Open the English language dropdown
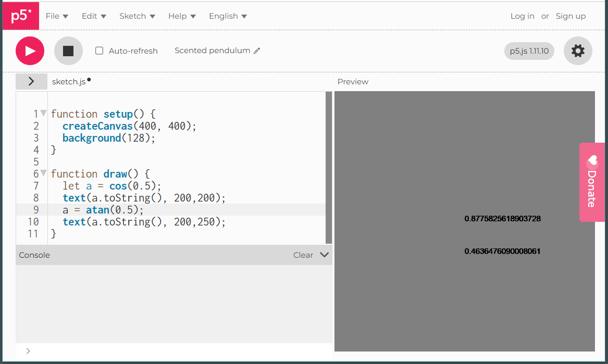The width and height of the screenshot is (608, 364). (228, 16)
